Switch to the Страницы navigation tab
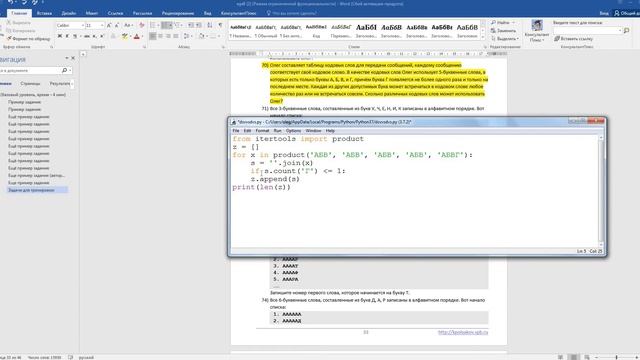Viewport: 640px width, 360px height. (30, 84)
